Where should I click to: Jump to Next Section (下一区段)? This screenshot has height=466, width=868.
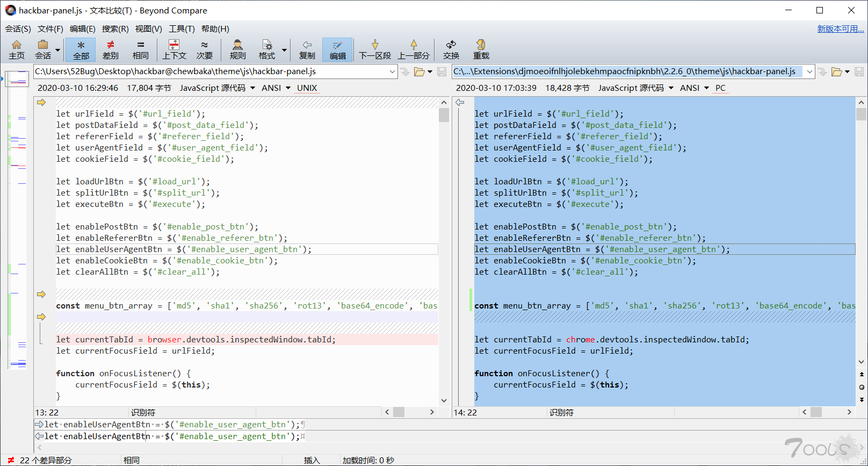pyautogui.click(x=375, y=49)
